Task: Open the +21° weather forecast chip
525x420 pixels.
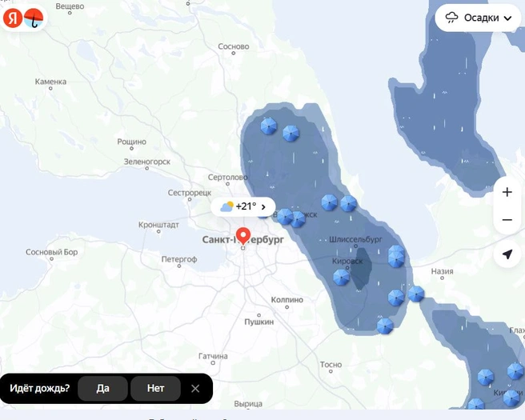Action: coord(243,206)
